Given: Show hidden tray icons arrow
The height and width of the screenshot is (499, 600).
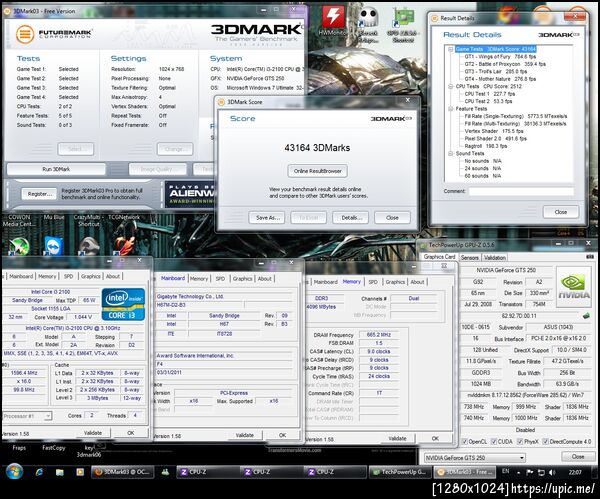Looking at the screenshot, I should pos(519,473).
